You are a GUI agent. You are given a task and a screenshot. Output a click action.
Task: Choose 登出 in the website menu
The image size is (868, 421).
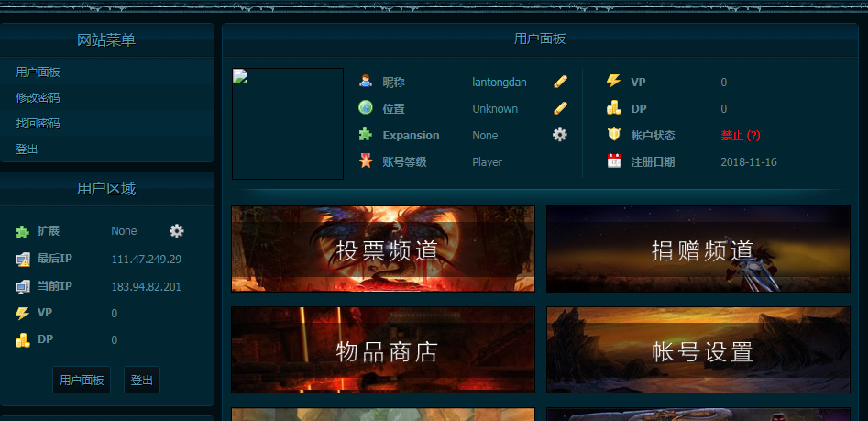pyautogui.click(x=27, y=149)
